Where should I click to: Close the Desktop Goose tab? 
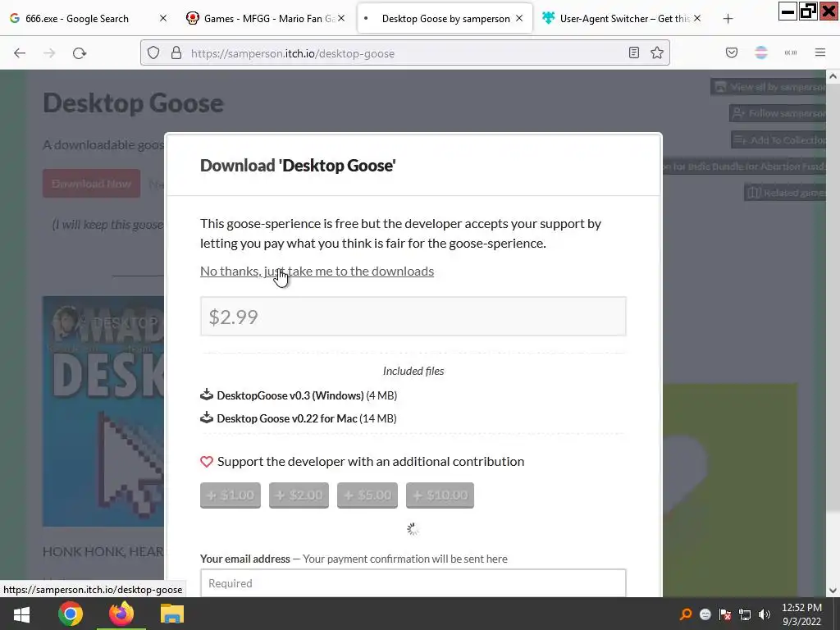point(519,18)
